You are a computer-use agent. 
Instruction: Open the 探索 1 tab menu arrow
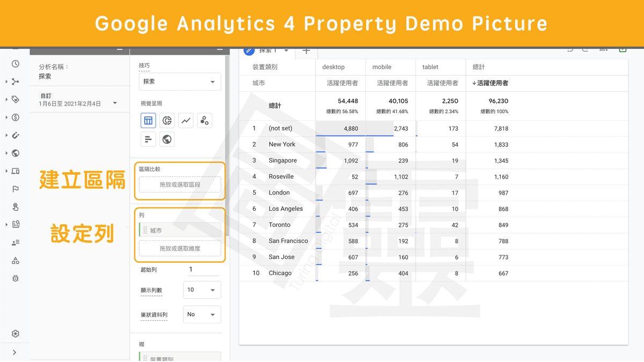286,51
